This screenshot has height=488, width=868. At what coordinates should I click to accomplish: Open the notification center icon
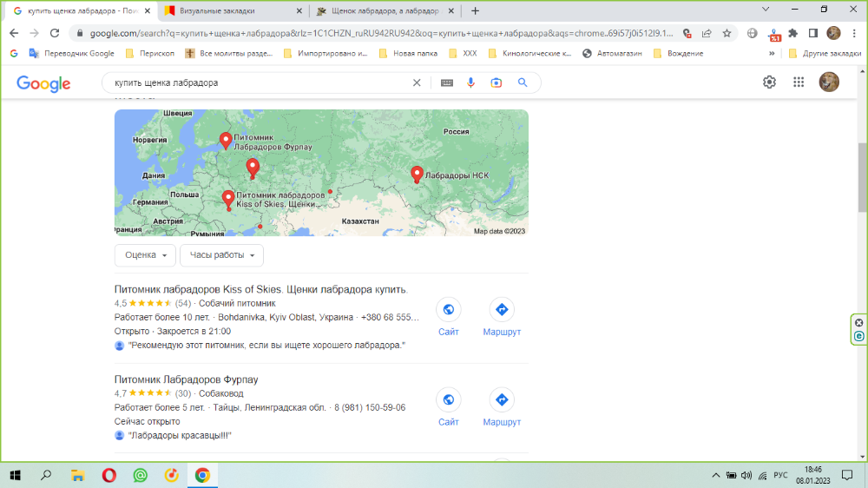847,475
